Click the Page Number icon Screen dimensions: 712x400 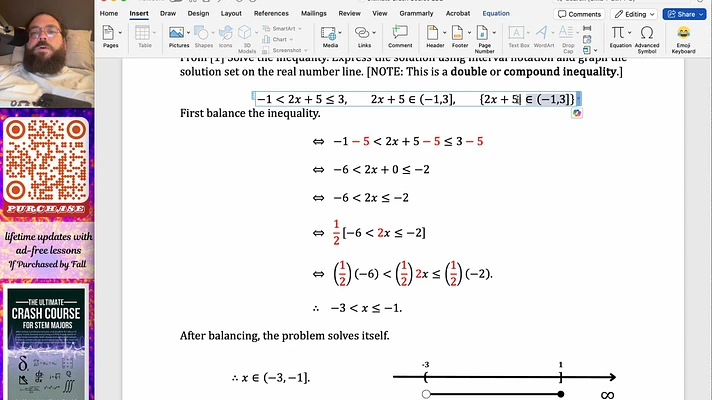point(482,33)
